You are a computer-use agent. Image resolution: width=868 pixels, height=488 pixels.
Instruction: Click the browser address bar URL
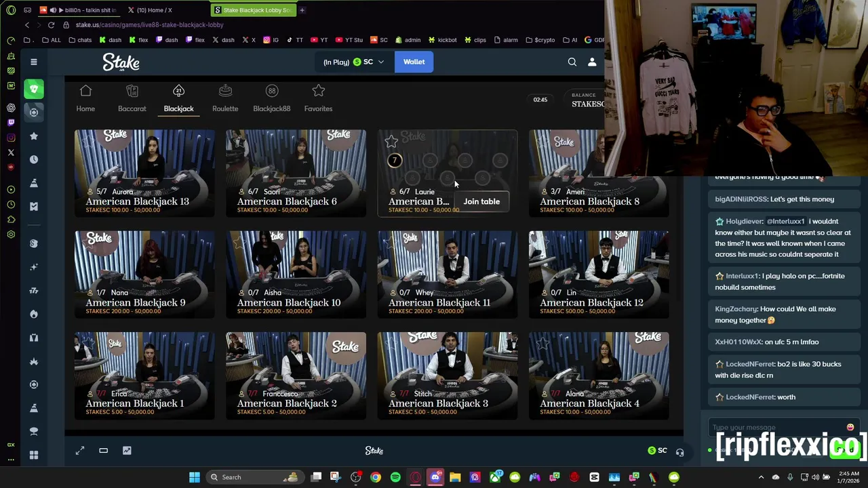(x=149, y=25)
